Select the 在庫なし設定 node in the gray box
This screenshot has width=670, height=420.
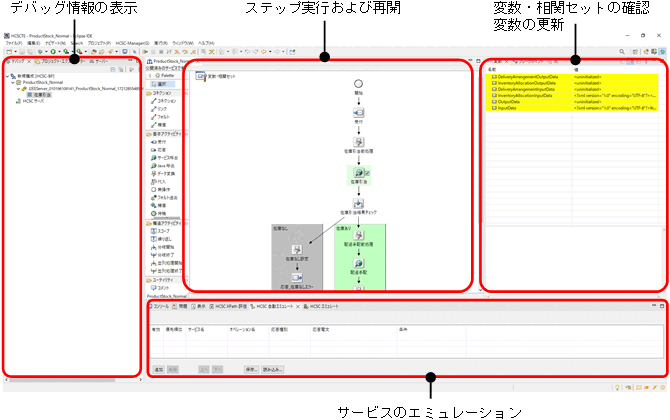coord(297,250)
